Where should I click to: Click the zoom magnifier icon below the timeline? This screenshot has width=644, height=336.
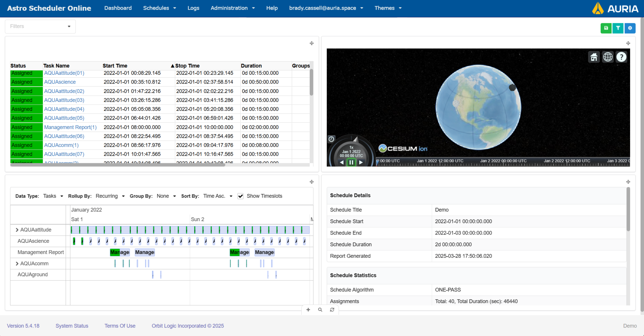[320, 310]
